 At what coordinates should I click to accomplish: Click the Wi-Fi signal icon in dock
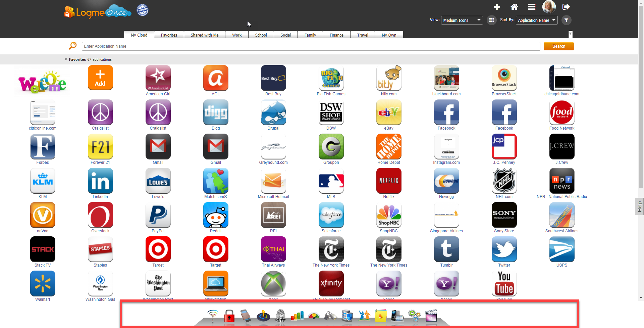[x=213, y=316]
